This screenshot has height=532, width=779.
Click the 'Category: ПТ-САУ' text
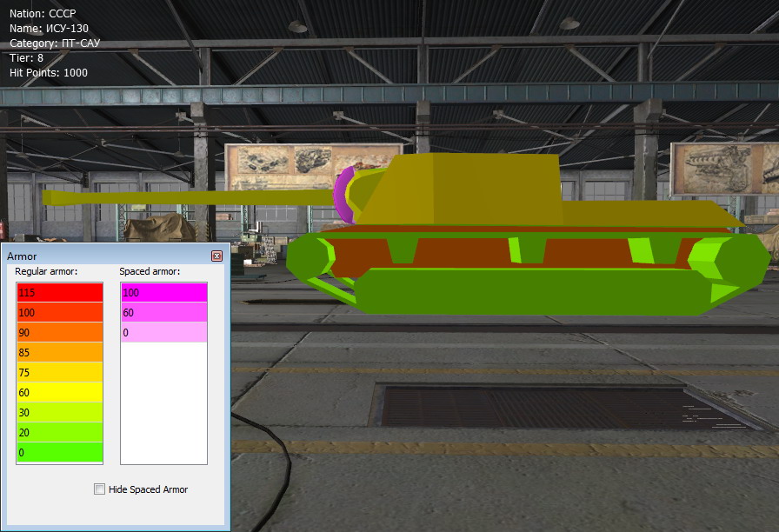pyautogui.click(x=55, y=43)
